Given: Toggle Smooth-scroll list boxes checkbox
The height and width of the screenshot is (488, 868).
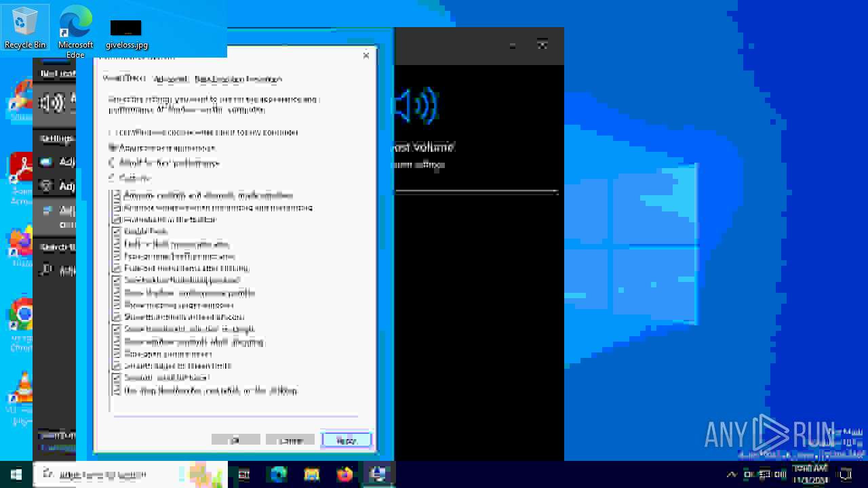Looking at the screenshot, I should 117,378.
